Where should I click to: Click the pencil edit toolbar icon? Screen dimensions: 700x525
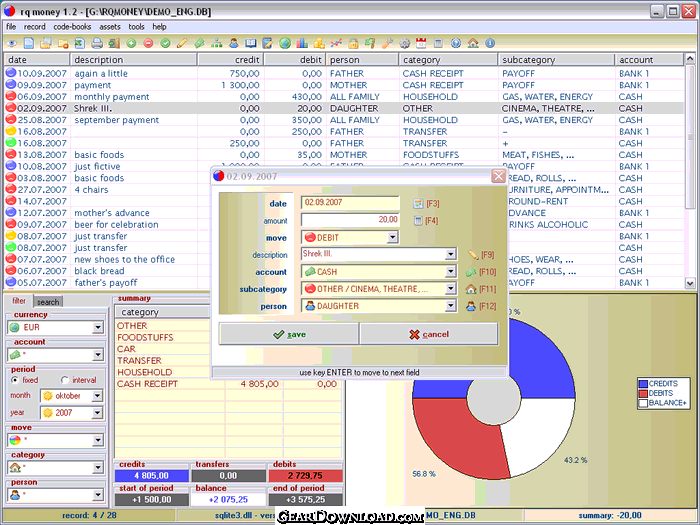tap(182, 43)
